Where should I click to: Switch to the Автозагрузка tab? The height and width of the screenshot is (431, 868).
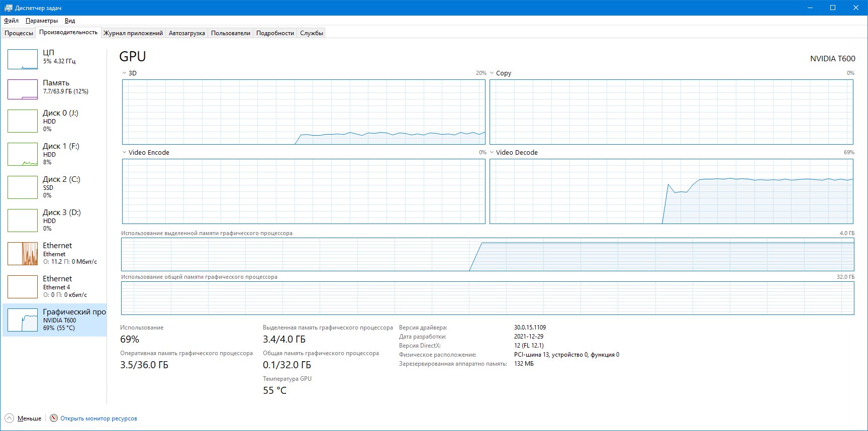click(x=186, y=33)
